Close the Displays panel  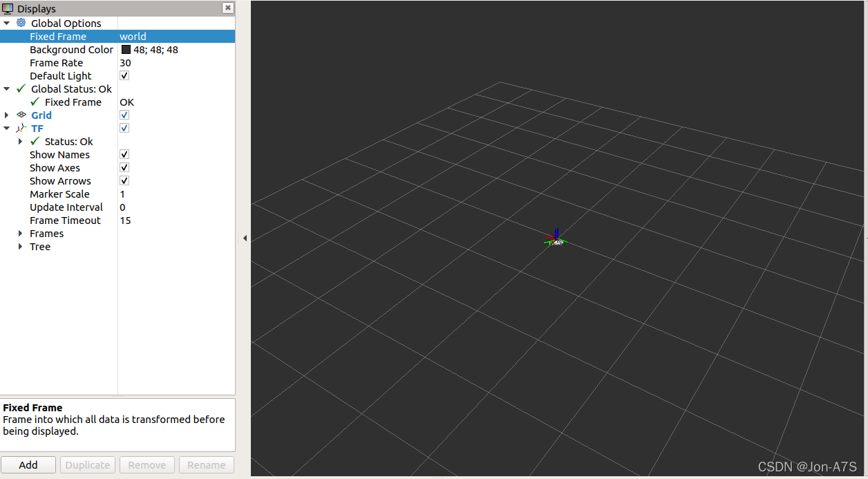coord(227,8)
